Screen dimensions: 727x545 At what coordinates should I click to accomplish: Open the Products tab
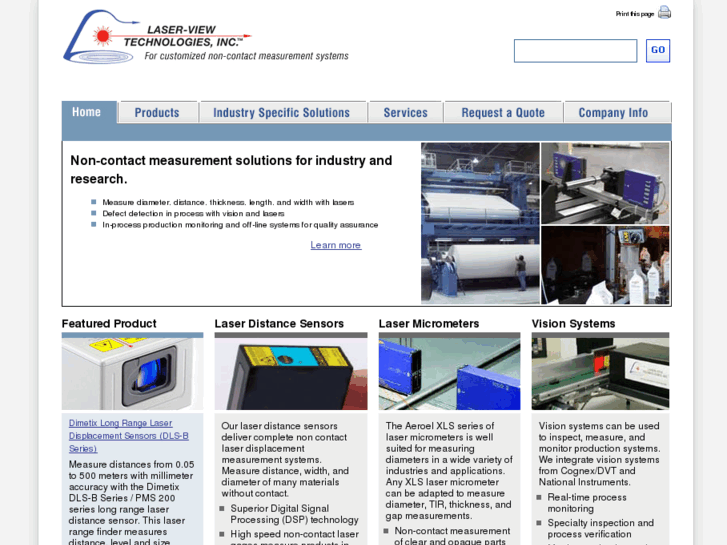point(157,113)
